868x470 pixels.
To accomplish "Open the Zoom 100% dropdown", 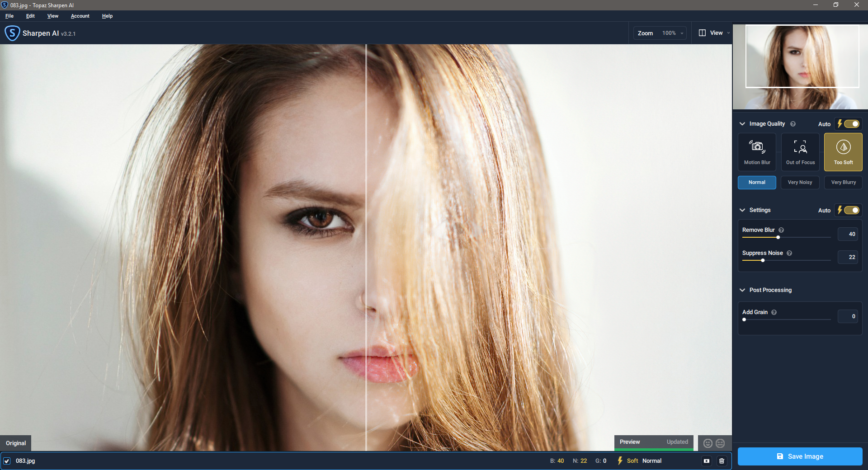I will (x=672, y=33).
